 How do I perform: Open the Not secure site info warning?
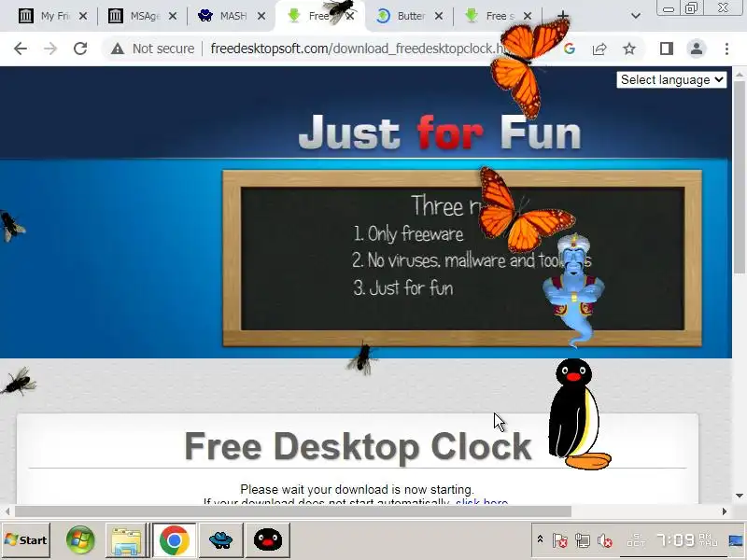(153, 49)
